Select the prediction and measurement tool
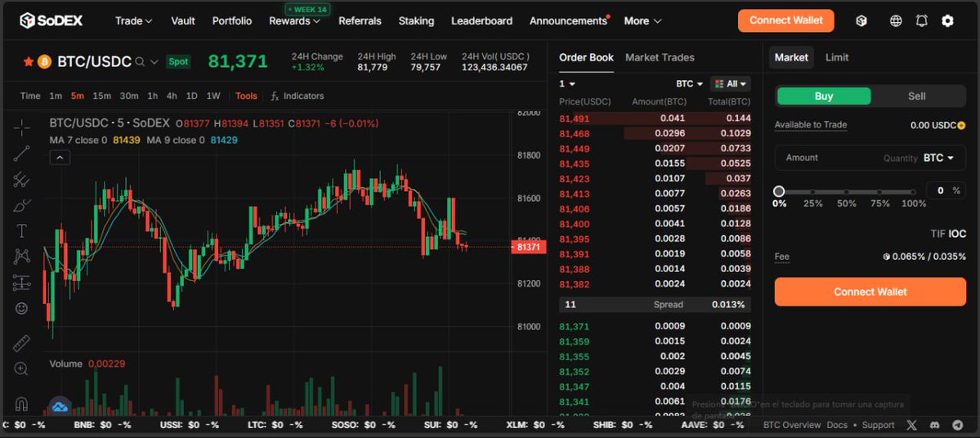Image resolution: width=980 pixels, height=438 pixels. [22, 283]
